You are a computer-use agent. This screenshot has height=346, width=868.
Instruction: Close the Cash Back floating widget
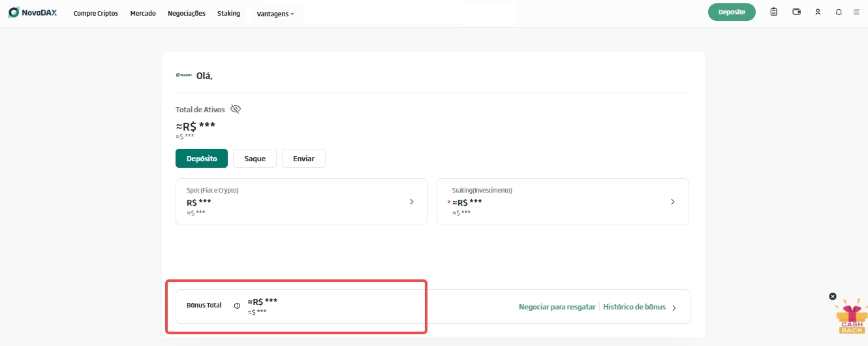pos(833,296)
